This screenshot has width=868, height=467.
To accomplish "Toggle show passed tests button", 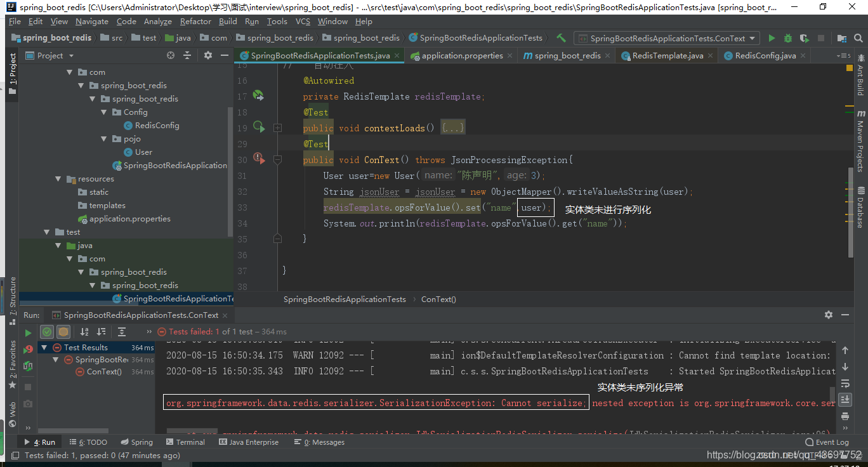I will tap(47, 331).
